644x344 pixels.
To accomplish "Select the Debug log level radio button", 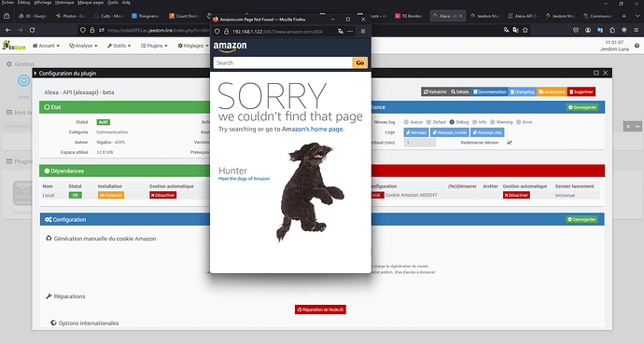I will (452, 122).
